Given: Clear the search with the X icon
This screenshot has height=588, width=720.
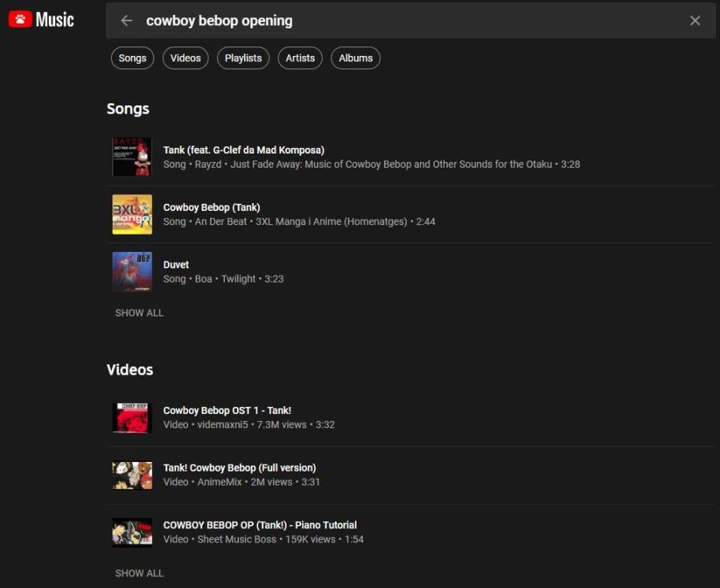Looking at the screenshot, I should click(x=695, y=20).
